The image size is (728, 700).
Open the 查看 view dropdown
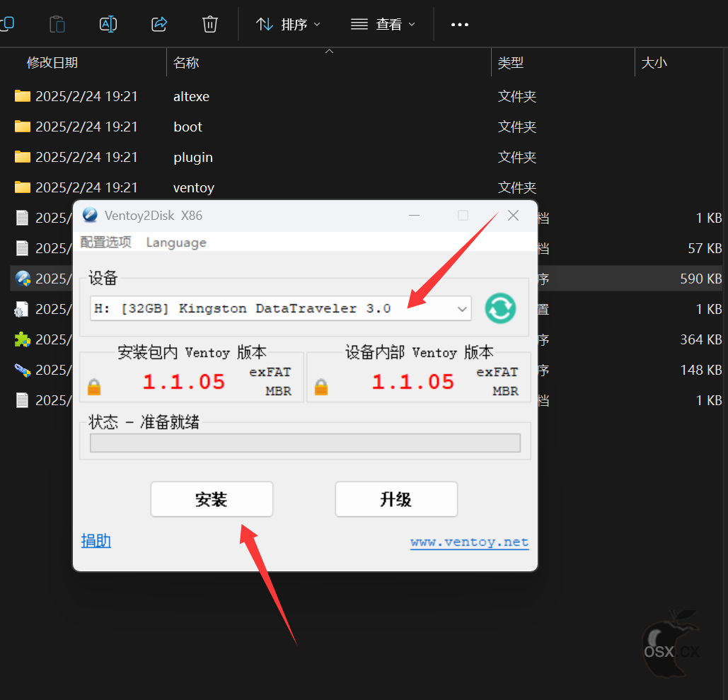click(383, 24)
